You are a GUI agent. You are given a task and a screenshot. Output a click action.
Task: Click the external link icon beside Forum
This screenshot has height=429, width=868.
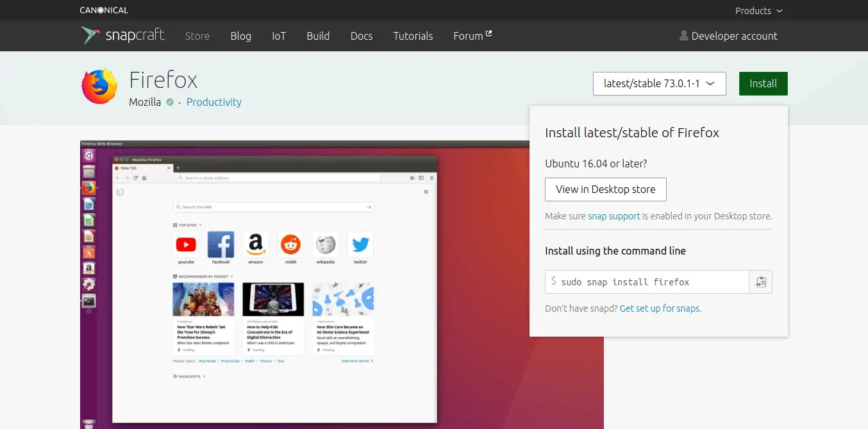tap(489, 33)
